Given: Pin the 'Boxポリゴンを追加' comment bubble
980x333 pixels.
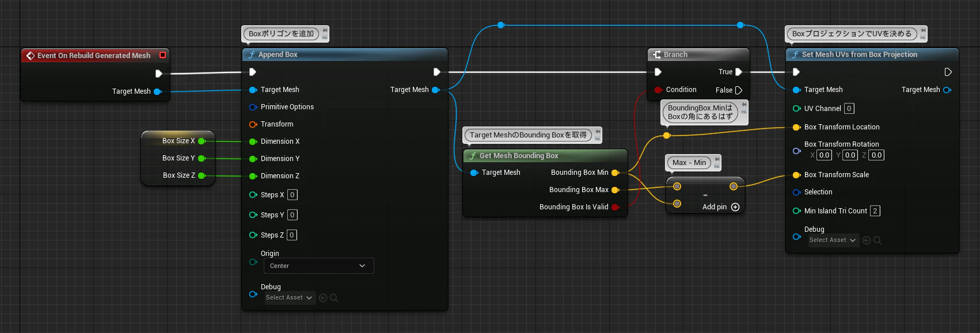Looking at the screenshot, I should (325, 30).
